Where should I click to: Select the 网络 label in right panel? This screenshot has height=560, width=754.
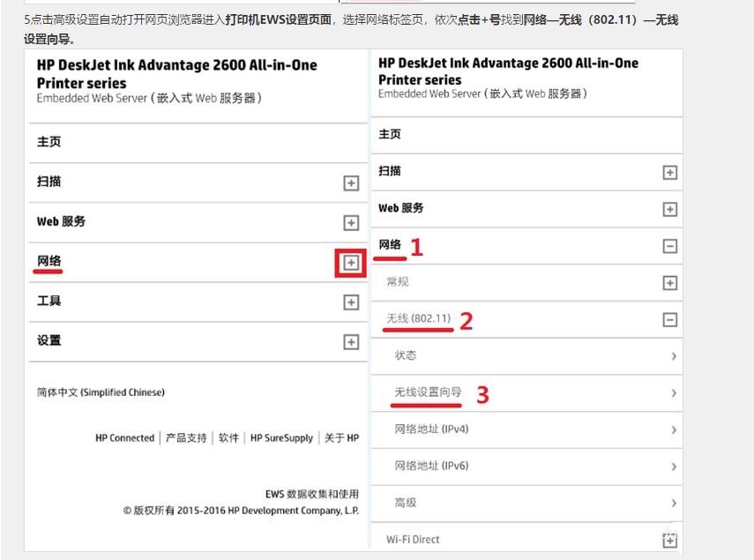point(390,244)
